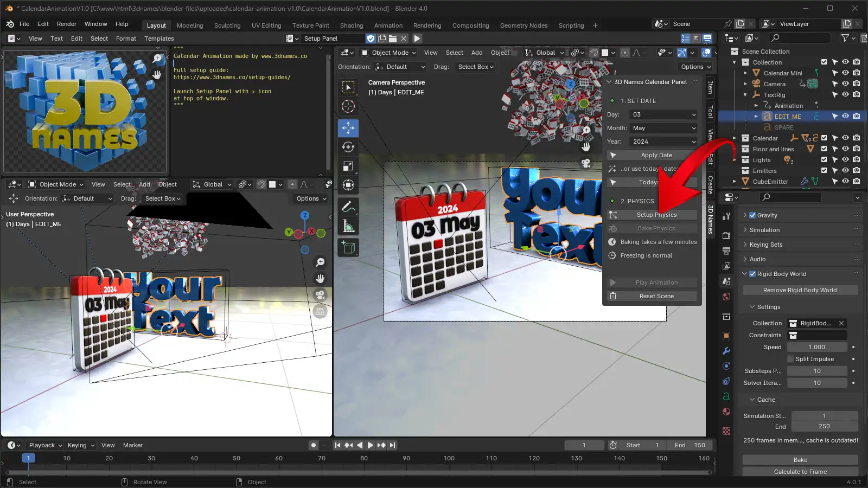Screen dimensions: 868x488
Task: Open the outliner filter dropdown
Action: point(848,38)
